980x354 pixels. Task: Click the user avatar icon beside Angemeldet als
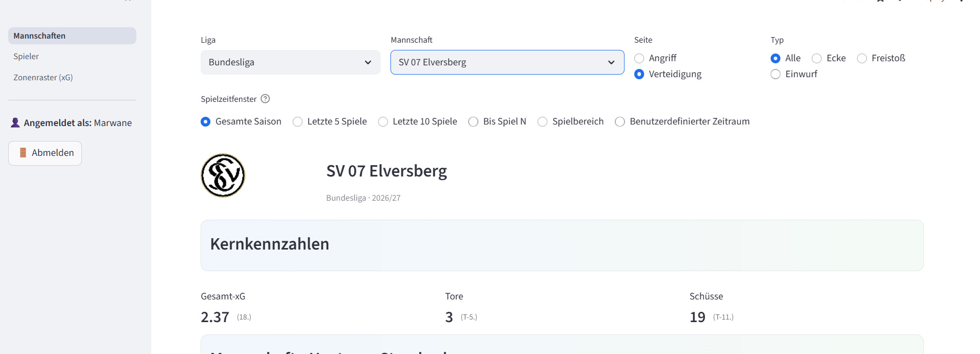pos(15,122)
